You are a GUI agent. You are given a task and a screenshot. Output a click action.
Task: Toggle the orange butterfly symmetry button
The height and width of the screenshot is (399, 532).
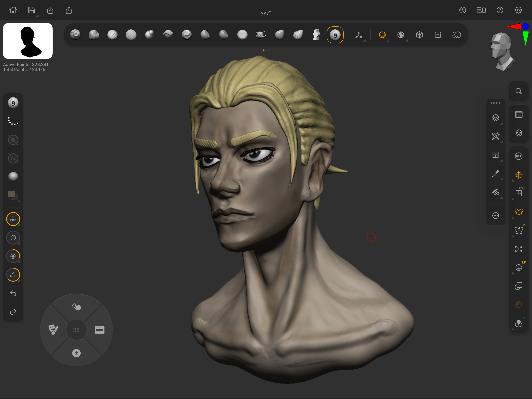(518, 212)
